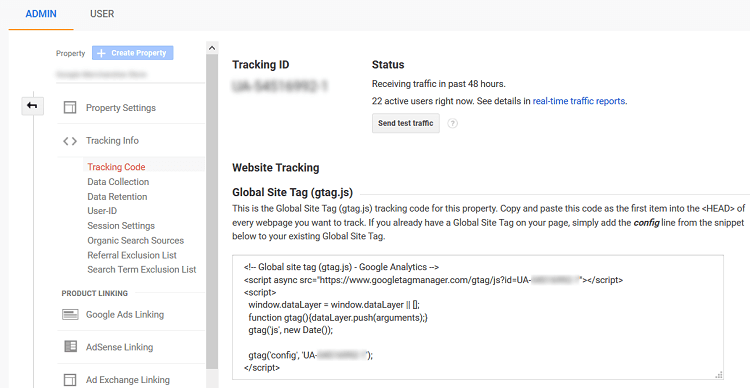This screenshot has height=388, width=750.
Task: Open Data Retention settings
Action: (x=117, y=197)
